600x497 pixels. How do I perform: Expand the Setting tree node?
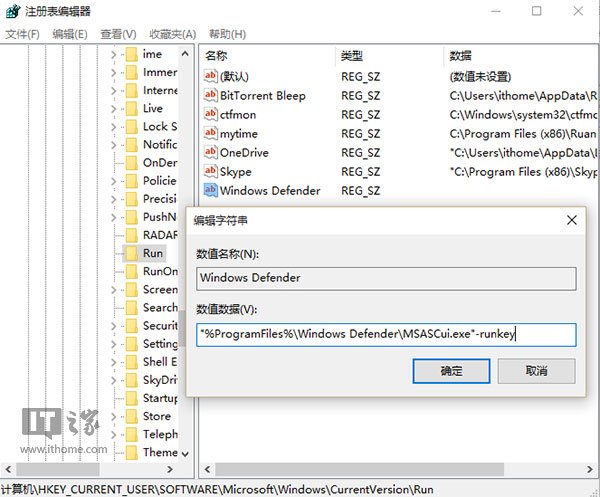pyautogui.click(x=113, y=344)
